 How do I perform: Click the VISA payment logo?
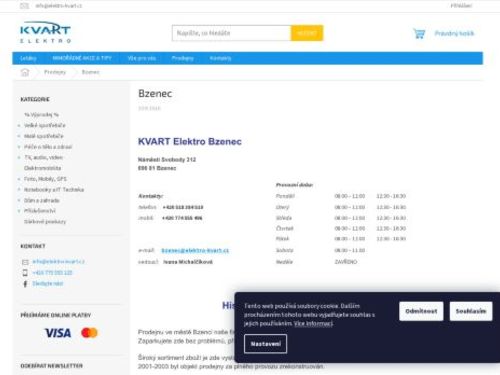click(58, 333)
